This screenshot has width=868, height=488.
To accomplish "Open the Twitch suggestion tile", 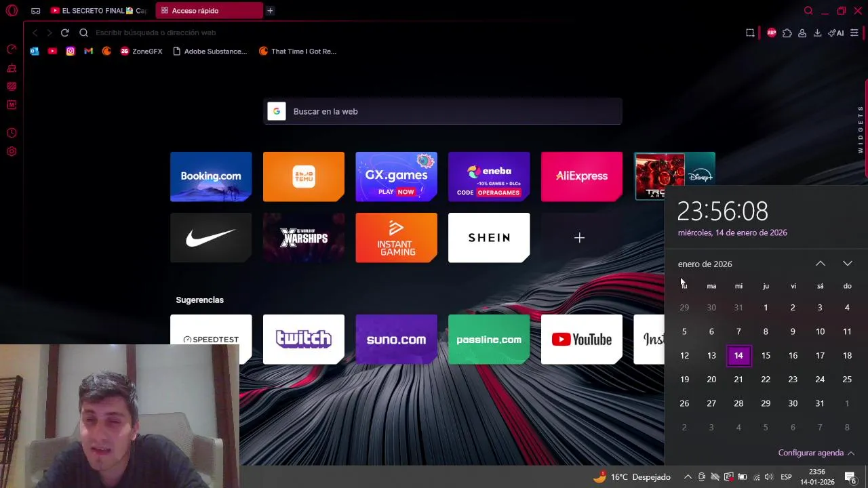I will 304,339.
